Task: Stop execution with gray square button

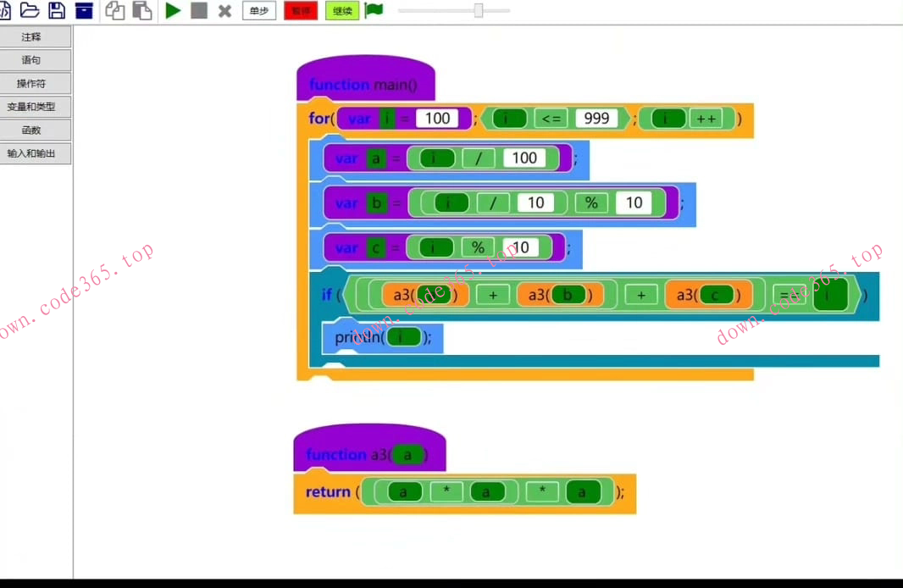Action: tap(199, 10)
